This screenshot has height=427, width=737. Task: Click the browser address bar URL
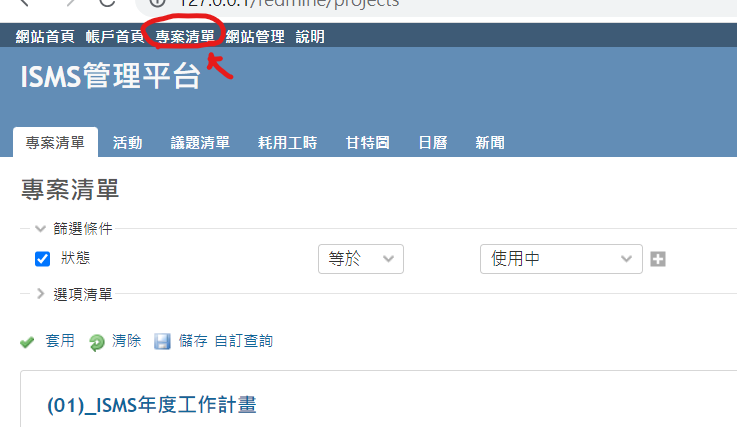point(288,3)
